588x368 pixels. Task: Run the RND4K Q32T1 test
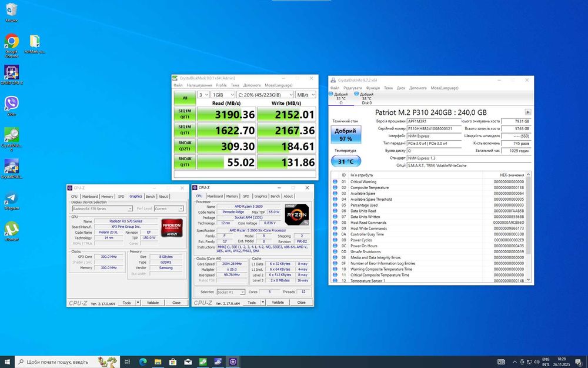[x=185, y=145]
